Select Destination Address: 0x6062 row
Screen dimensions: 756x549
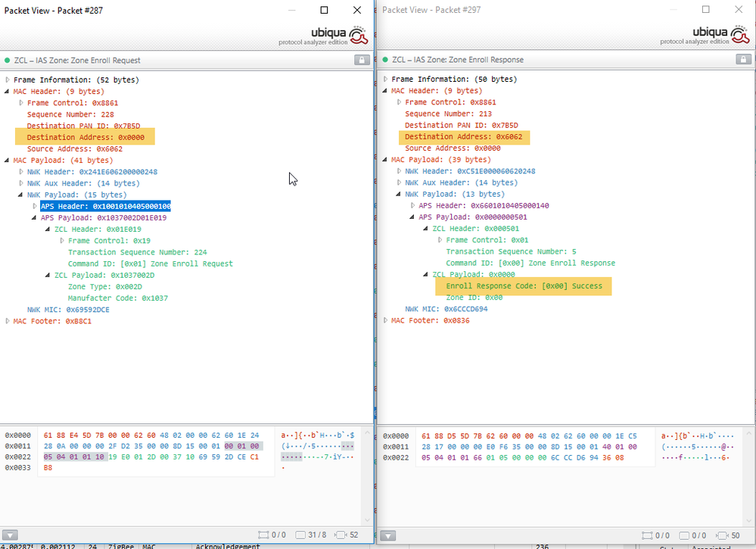(x=464, y=136)
